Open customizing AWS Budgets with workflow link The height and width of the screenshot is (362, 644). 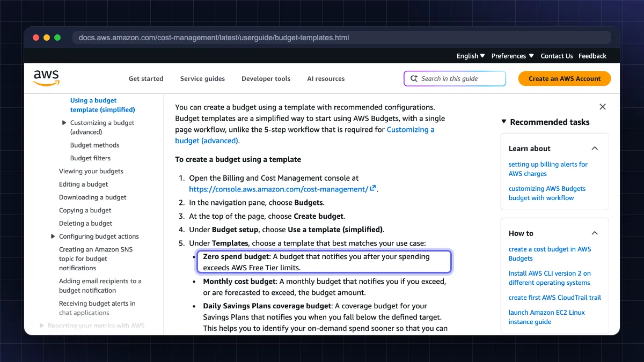click(x=547, y=193)
